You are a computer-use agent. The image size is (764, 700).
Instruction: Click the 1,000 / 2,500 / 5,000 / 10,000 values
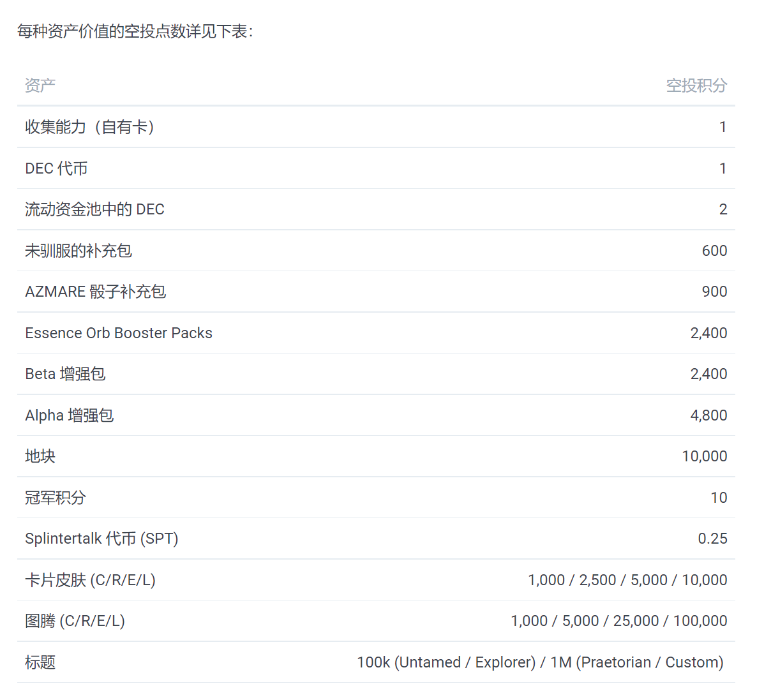(627, 580)
